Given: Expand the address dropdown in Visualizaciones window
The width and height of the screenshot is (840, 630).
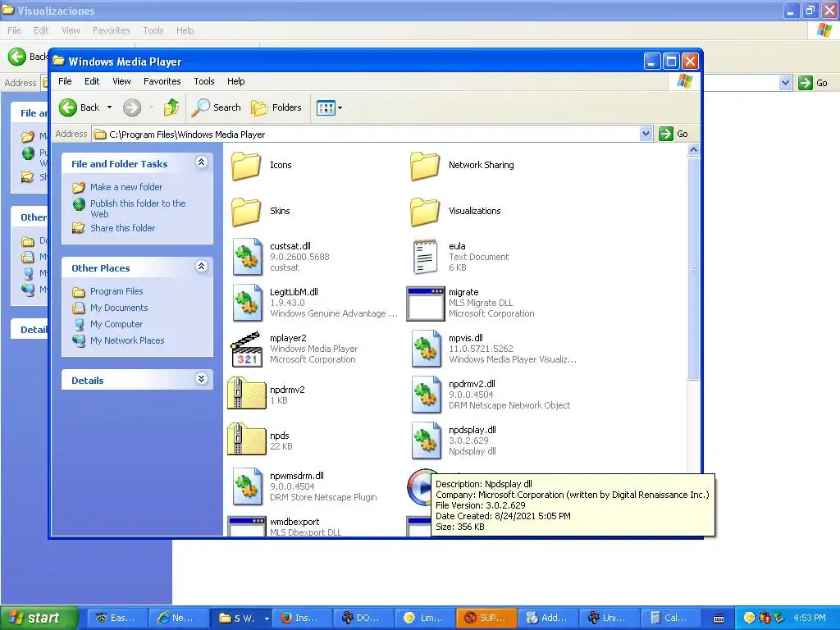Looking at the screenshot, I should tap(785, 83).
